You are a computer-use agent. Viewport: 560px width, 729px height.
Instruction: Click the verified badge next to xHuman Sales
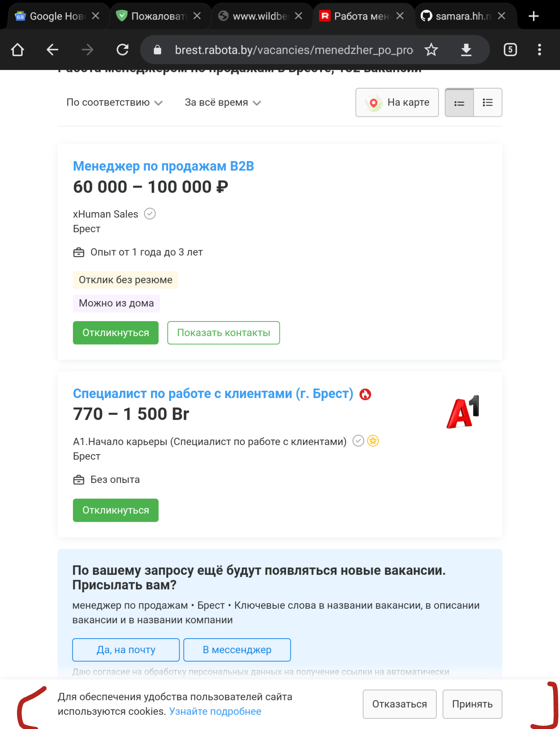150,214
